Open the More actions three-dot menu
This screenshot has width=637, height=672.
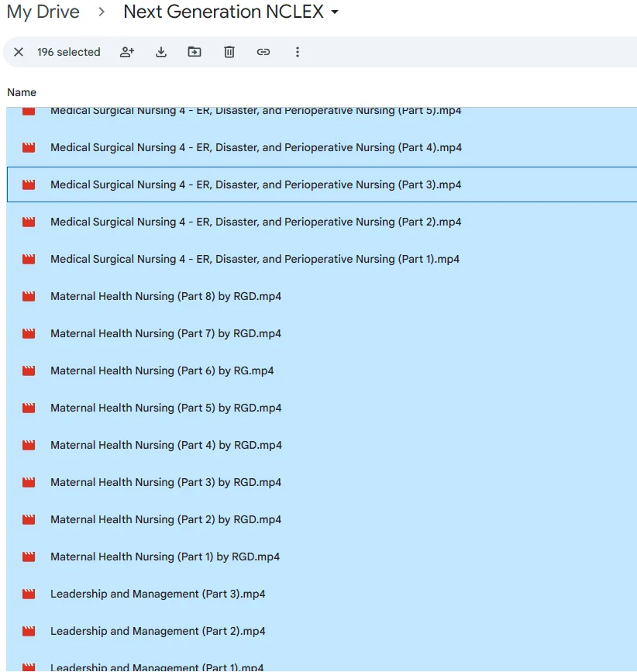(298, 52)
